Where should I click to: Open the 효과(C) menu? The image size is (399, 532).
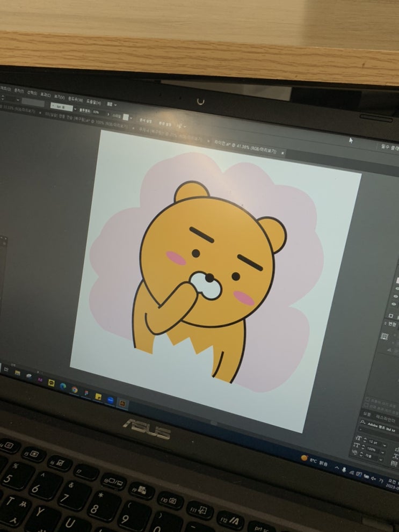(x=46, y=94)
